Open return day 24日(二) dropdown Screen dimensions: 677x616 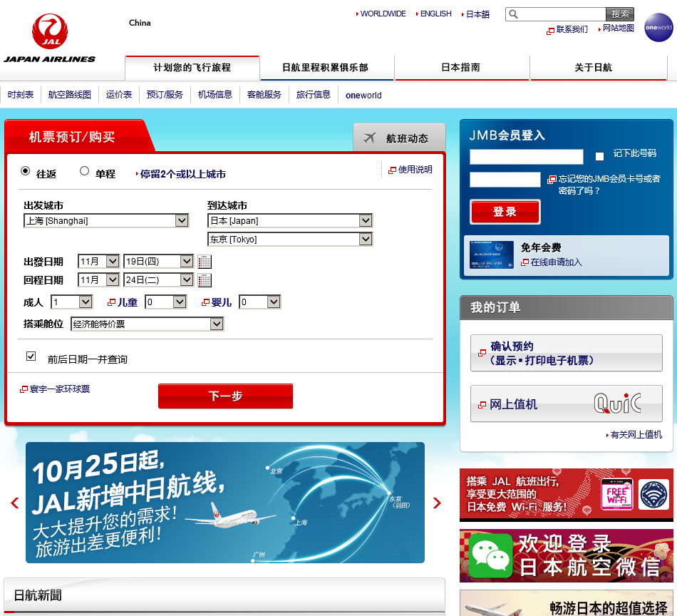click(158, 280)
